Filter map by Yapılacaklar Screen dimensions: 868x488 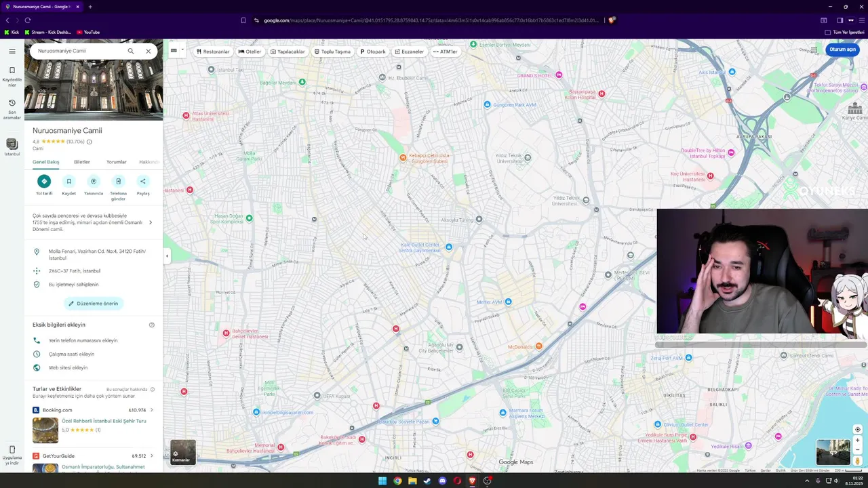(x=288, y=52)
